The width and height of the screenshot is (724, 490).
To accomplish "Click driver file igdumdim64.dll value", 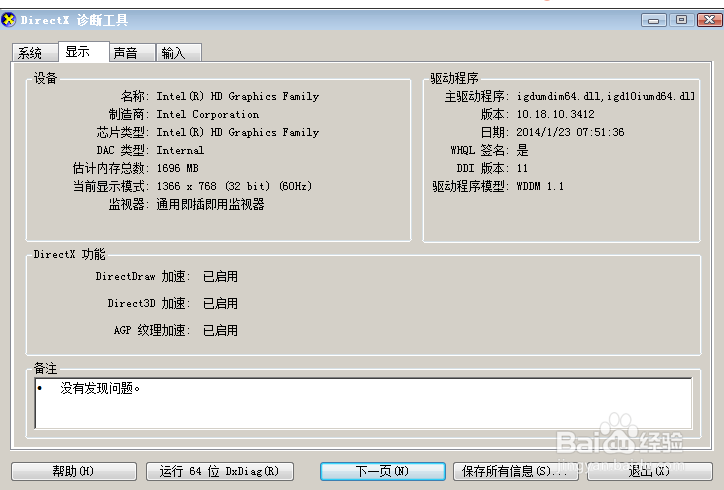I will 605,96.
